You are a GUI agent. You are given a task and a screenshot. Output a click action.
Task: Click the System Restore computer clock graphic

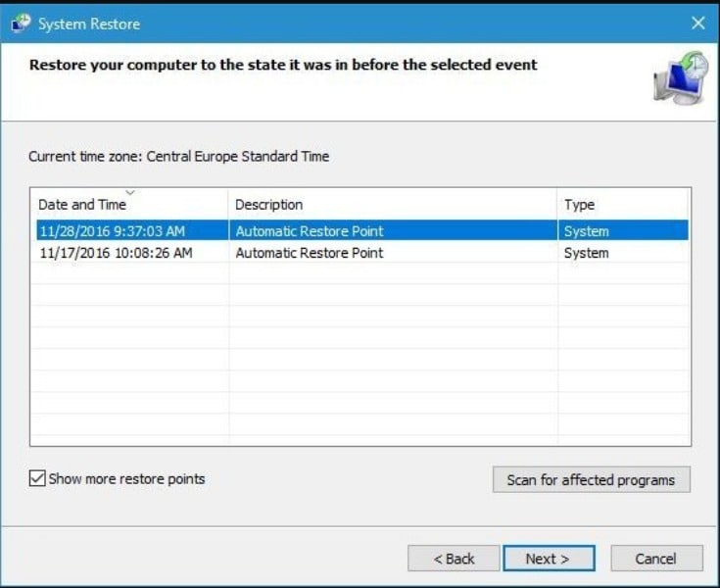[681, 77]
